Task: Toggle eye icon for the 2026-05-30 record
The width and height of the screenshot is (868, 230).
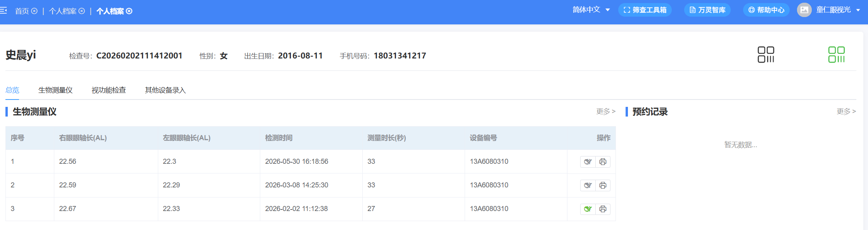Action: (x=588, y=162)
